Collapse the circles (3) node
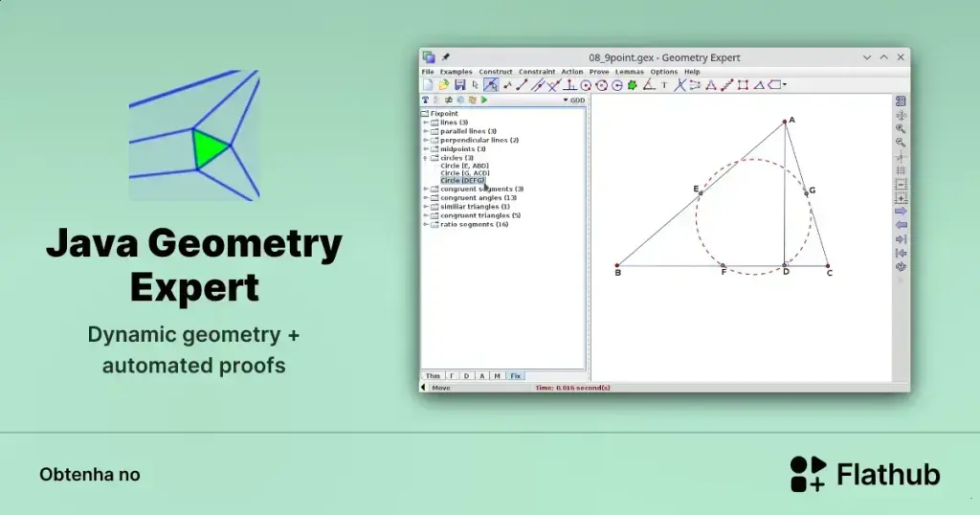980x515 pixels. (x=426, y=158)
